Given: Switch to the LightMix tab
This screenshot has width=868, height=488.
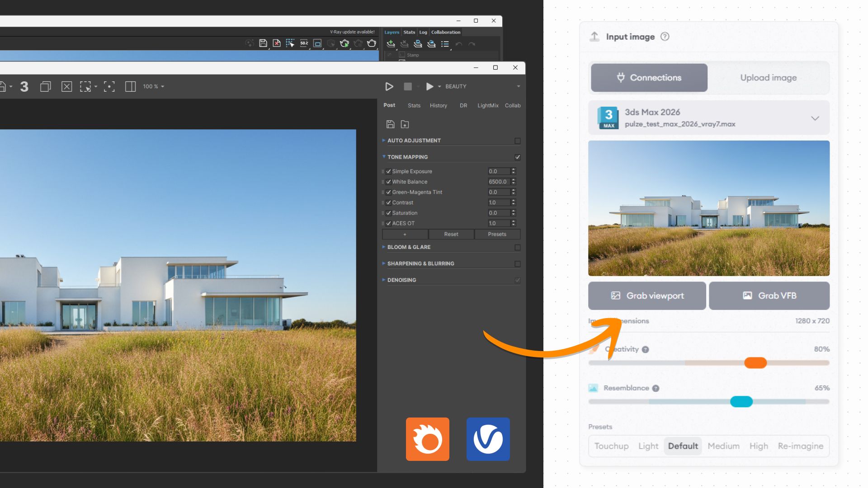Looking at the screenshot, I should click(487, 105).
